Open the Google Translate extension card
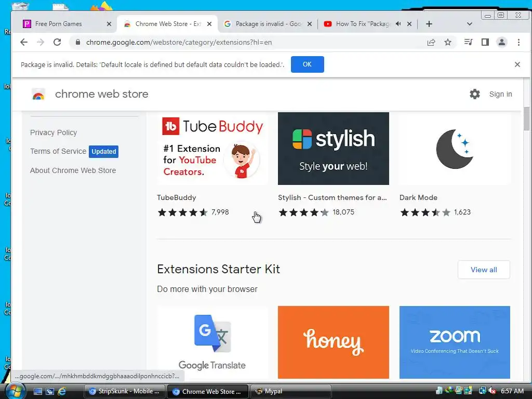532x399 pixels. (212, 342)
